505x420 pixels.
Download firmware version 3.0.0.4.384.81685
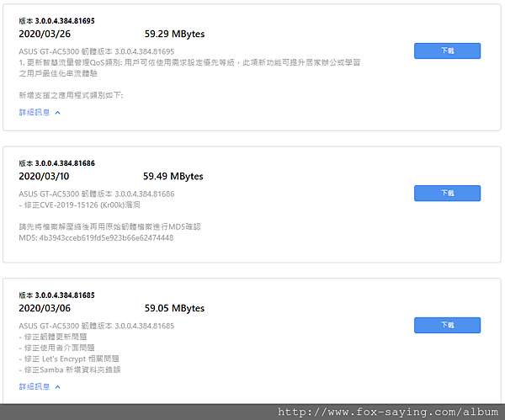447,325
